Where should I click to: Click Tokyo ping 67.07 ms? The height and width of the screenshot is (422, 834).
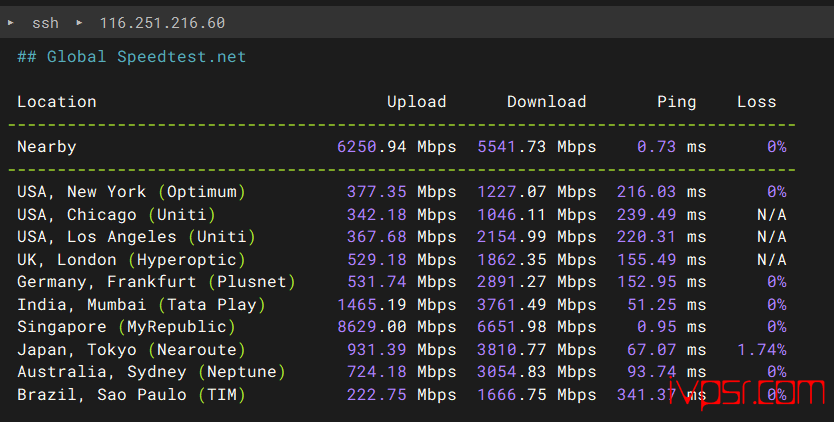coord(667,350)
